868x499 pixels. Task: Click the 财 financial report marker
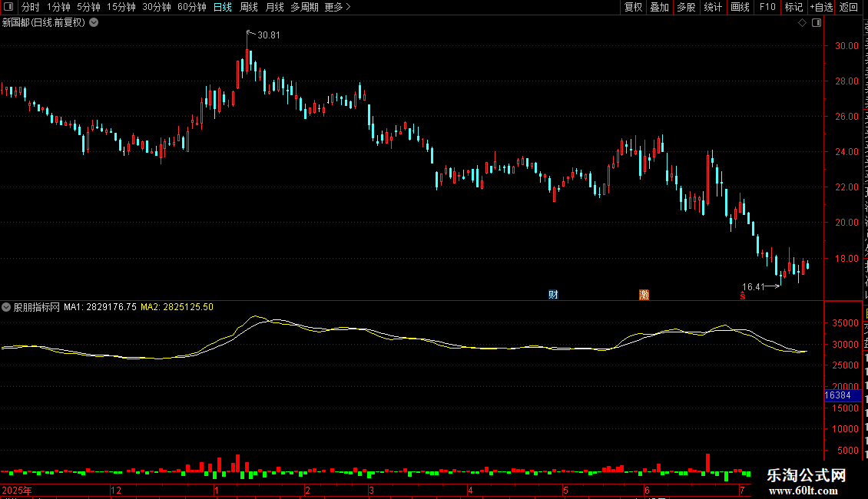553,295
